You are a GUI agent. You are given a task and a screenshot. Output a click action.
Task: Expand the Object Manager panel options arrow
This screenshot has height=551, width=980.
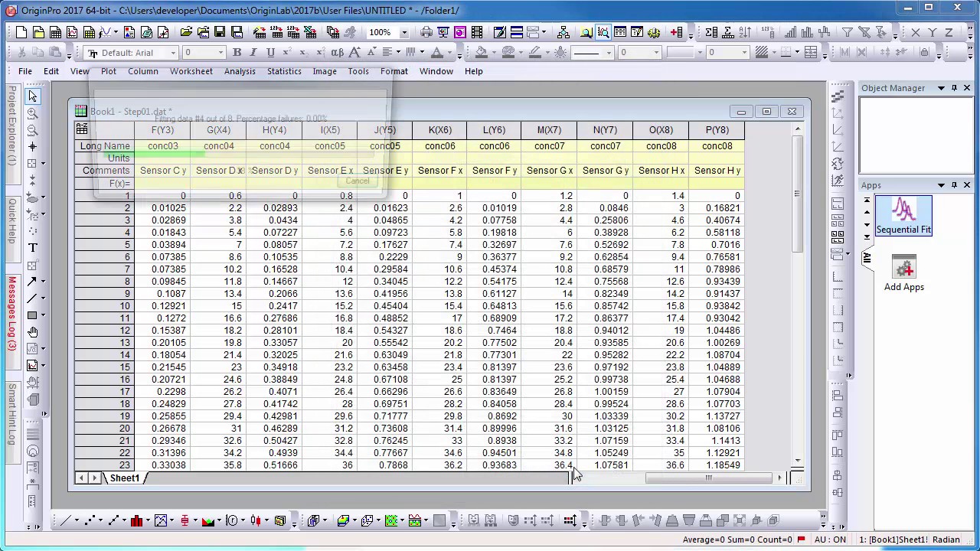coord(941,88)
